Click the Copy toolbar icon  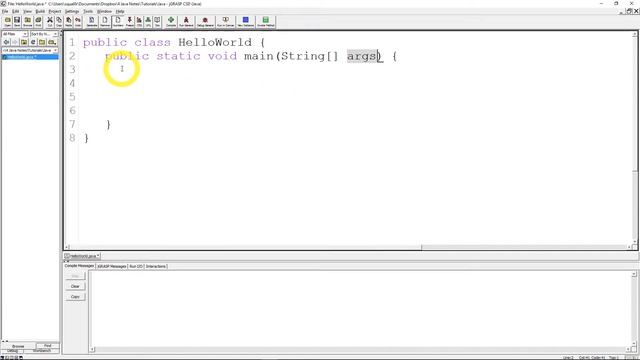59,22
